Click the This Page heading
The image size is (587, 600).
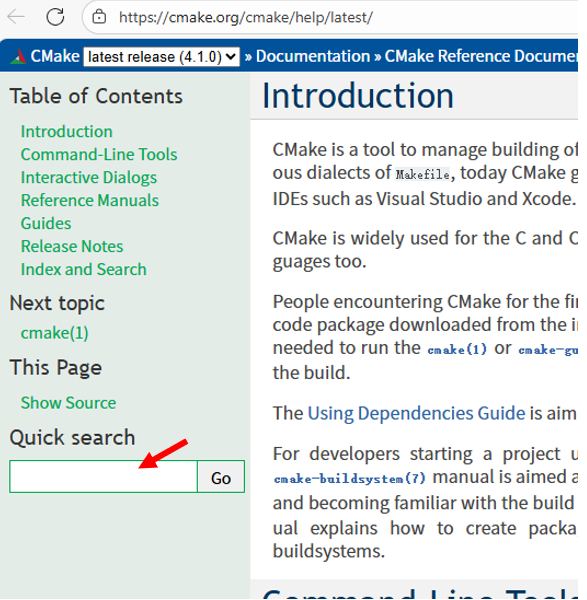click(55, 368)
